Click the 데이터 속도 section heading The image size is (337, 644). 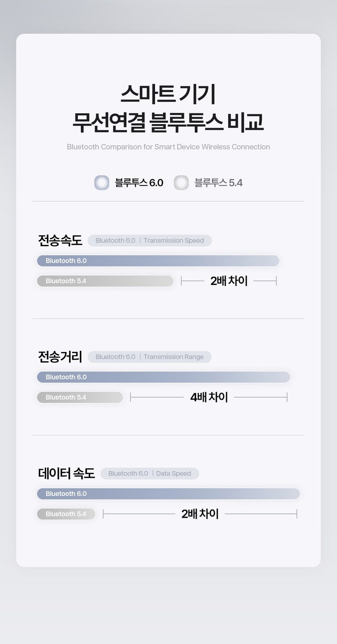[67, 473]
